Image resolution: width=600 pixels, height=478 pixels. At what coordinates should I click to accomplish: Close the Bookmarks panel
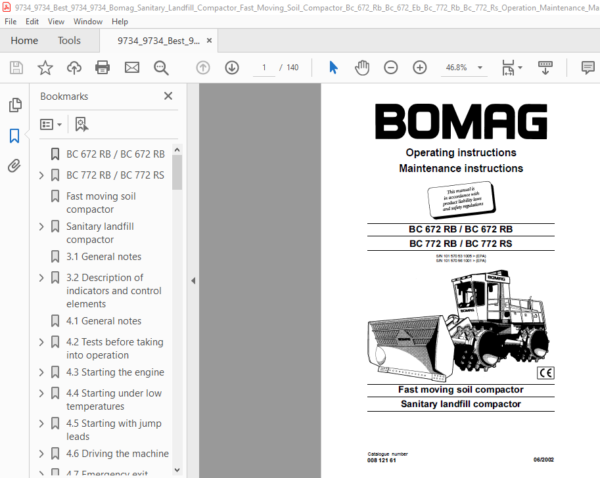168,96
